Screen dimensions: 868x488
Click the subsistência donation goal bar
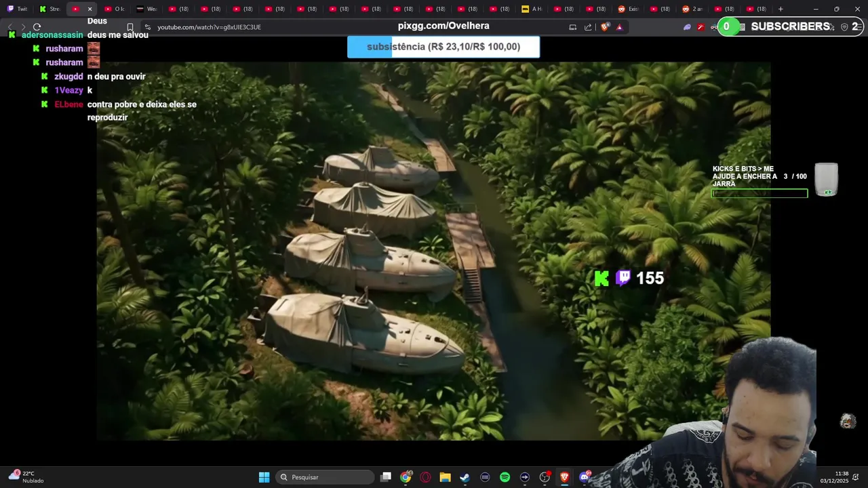click(443, 47)
